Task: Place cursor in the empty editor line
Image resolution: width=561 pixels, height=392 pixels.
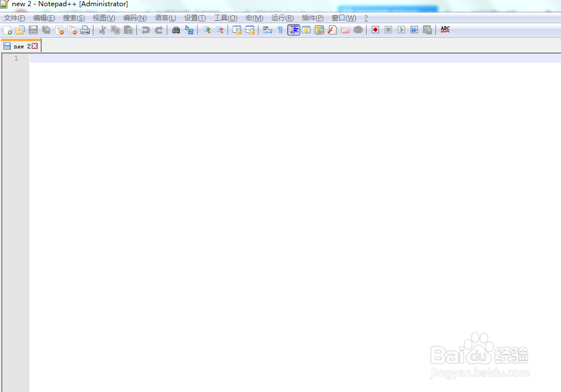Action: (x=295, y=58)
